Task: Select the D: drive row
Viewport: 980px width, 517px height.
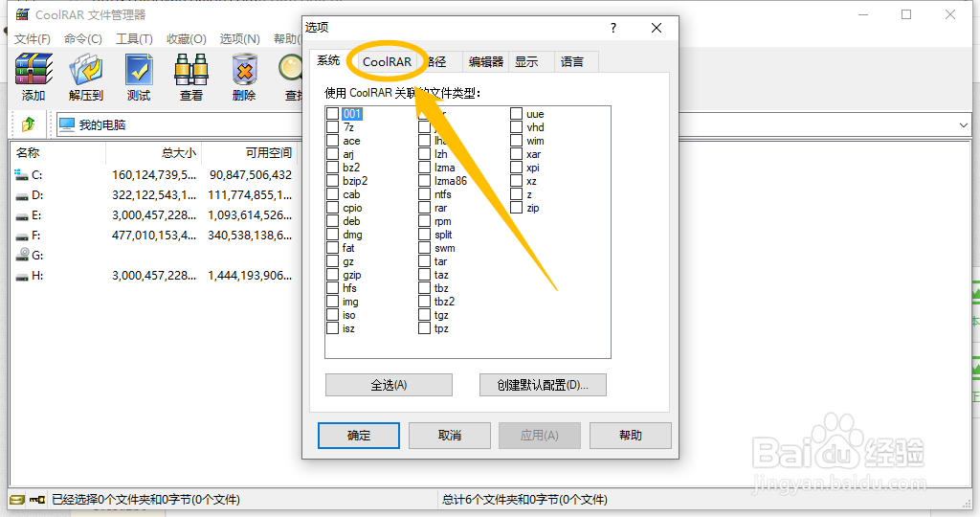Action: tap(154, 195)
